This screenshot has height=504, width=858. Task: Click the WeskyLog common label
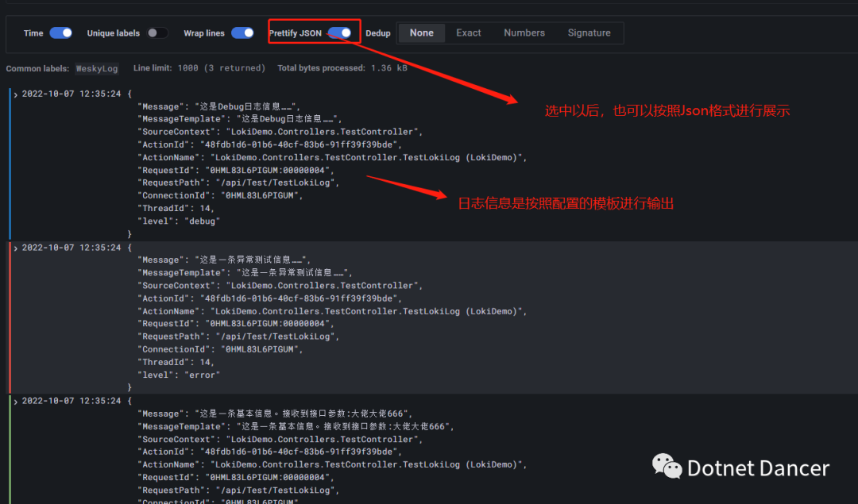click(x=97, y=68)
